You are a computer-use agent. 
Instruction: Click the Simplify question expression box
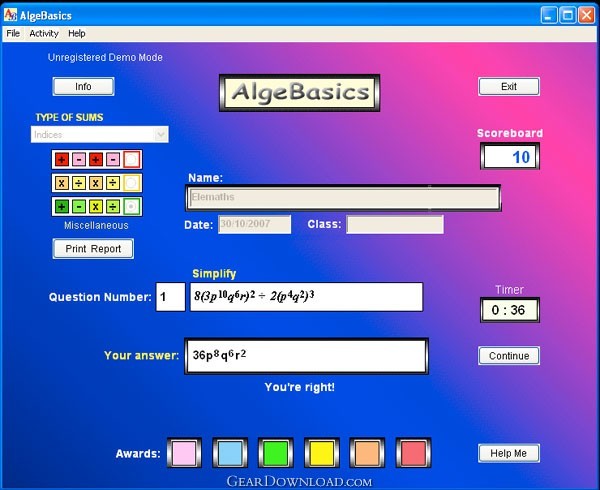click(307, 297)
